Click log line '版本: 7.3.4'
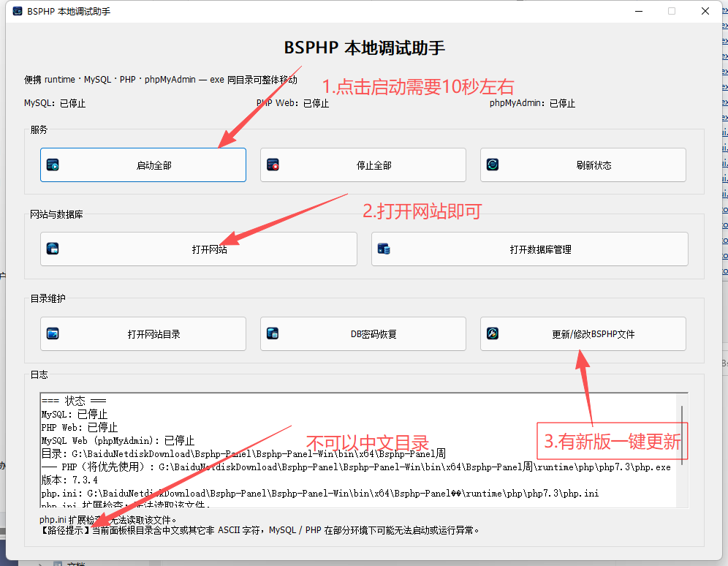The image size is (728, 566). tap(69, 480)
